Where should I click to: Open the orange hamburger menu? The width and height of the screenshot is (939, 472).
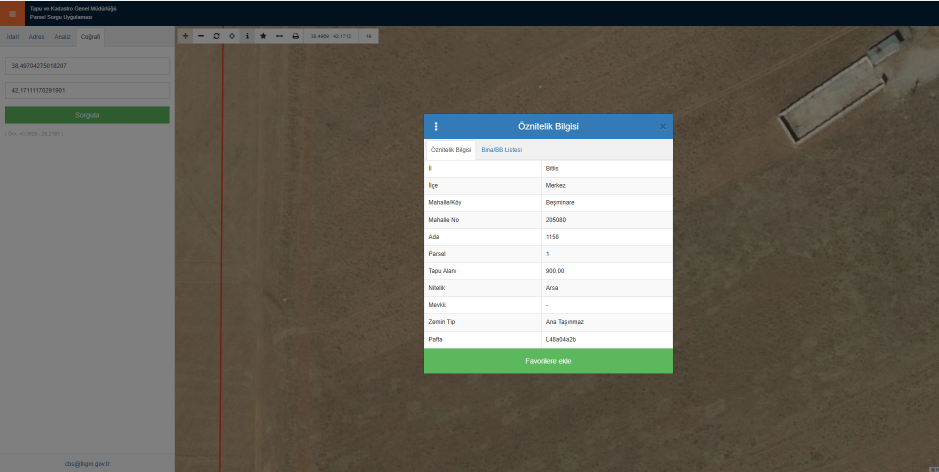click(12, 13)
